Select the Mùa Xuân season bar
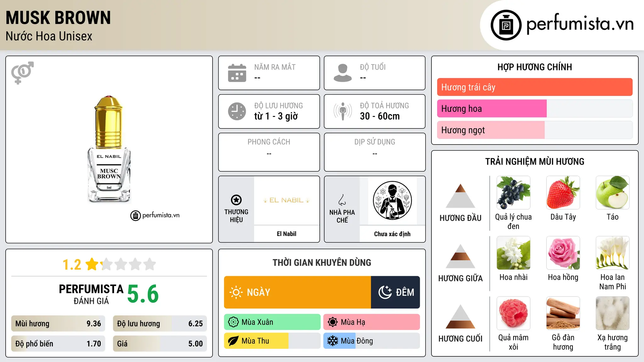 coord(272,322)
